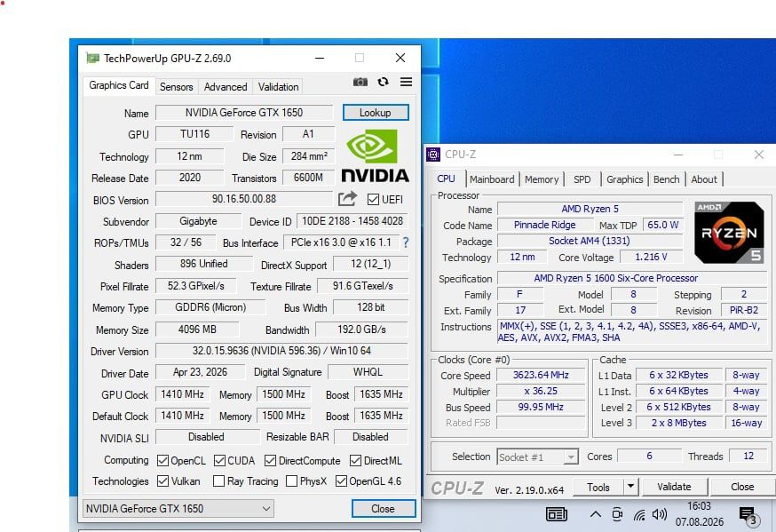Screen dimensions: 776x532
Task: Switch to the GPU-Z Validation tab
Action: 278,87
